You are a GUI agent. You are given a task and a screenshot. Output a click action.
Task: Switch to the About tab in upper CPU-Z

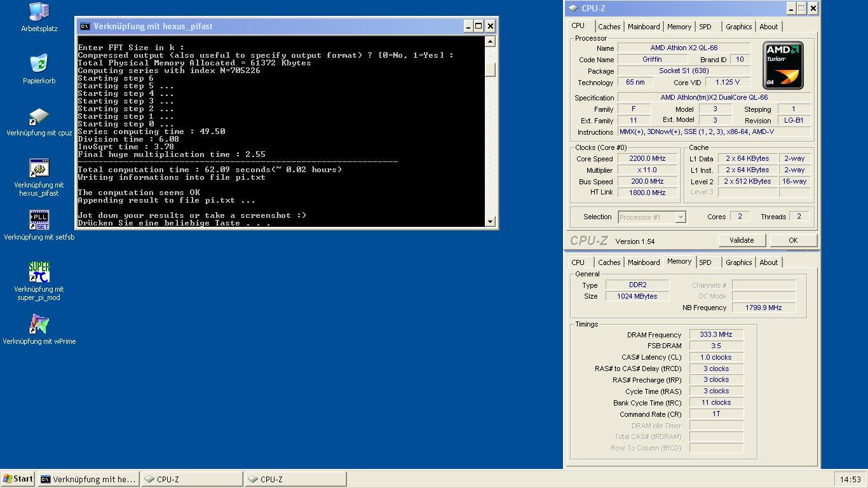(769, 27)
